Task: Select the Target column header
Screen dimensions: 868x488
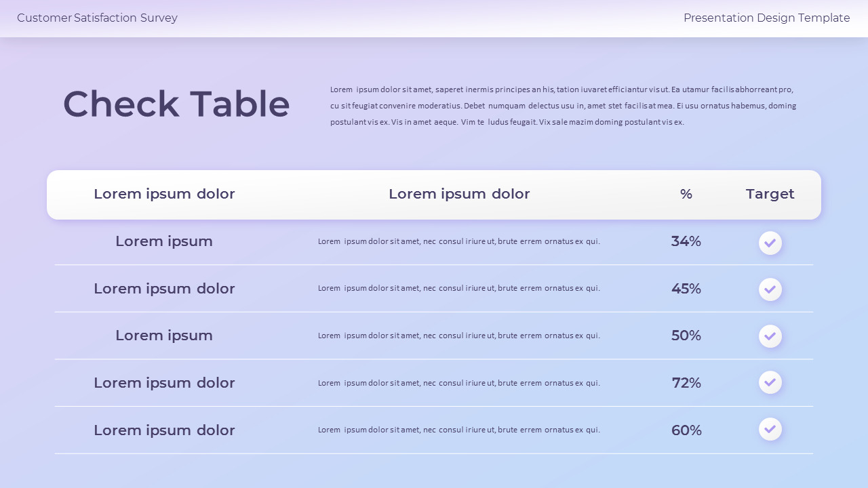Action: [770, 194]
